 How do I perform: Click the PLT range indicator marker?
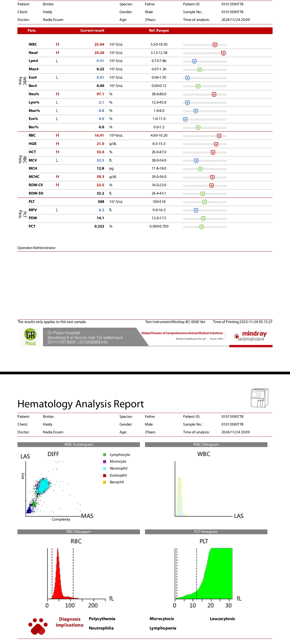coord(204,202)
